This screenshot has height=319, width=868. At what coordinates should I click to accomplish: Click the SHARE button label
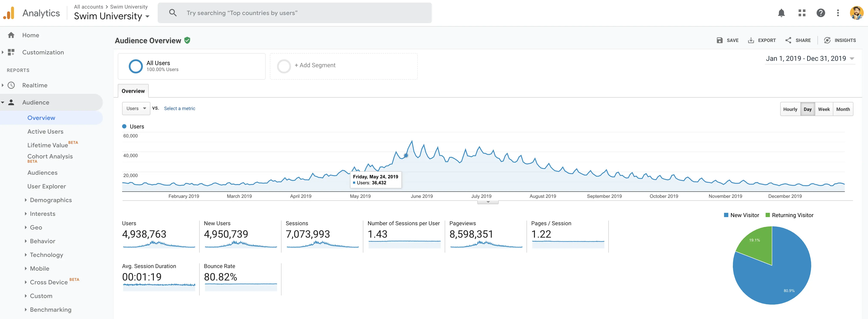pos(803,40)
